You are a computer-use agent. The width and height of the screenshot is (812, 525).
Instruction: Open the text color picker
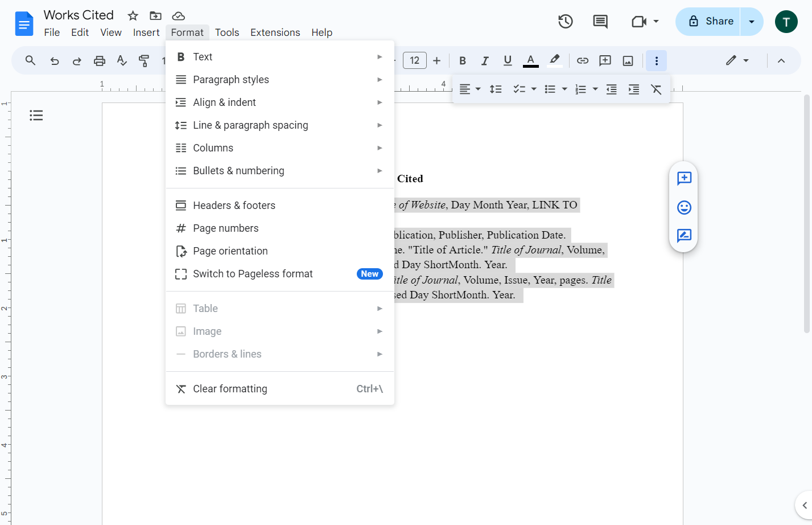[x=530, y=60]
